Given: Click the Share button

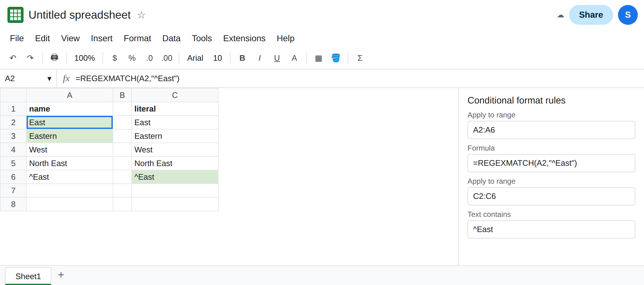Looking at the screenshot, I should pyautogui.click(x=591, y=15).
